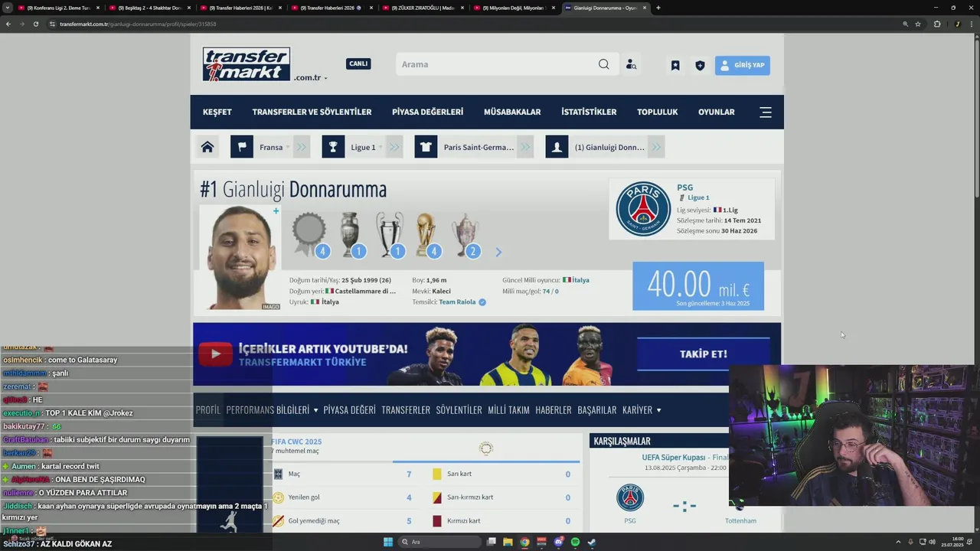Expand the Gianluigi Donnarumma breadcrumb arrows
The image size is (980, 551).
pyautogui.click(x=656, y=147)
